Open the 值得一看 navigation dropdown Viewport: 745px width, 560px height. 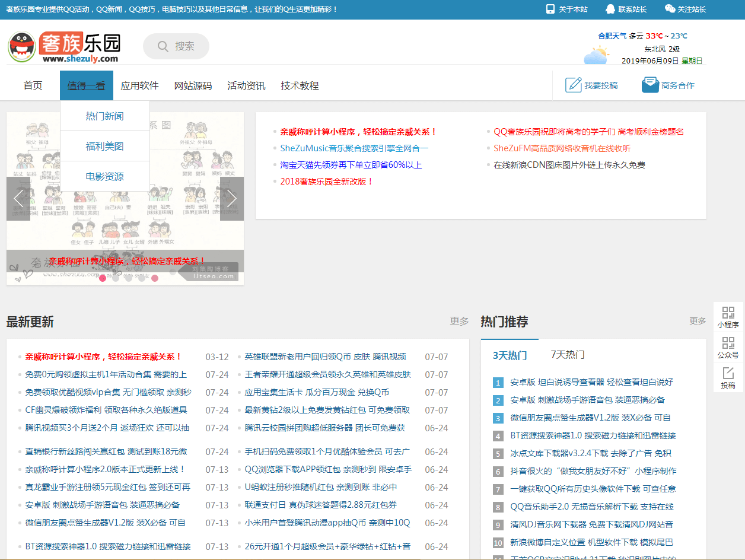click(x=86, y=85)
